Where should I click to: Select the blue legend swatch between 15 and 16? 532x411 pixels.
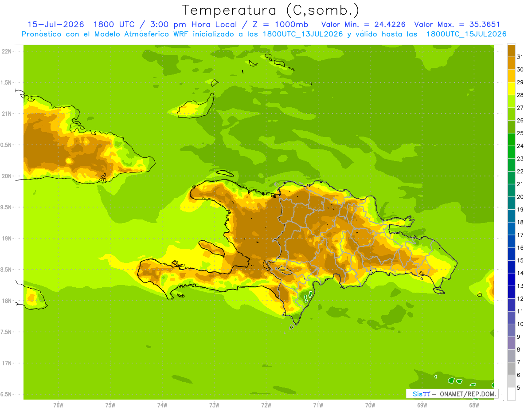pos(511,254)
